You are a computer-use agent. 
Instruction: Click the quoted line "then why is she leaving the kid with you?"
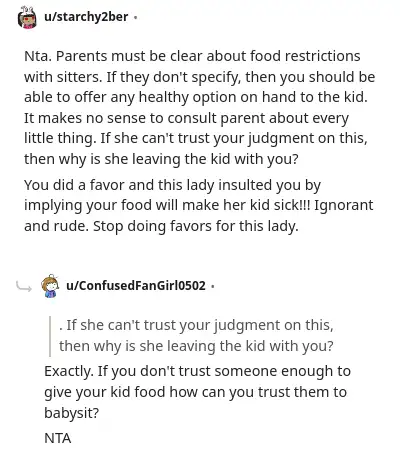196,346
